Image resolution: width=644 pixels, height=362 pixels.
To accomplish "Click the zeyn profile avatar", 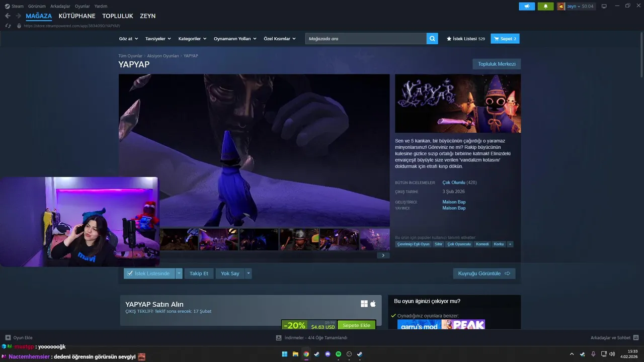I will pyautogui.click(x=561, y=6).
